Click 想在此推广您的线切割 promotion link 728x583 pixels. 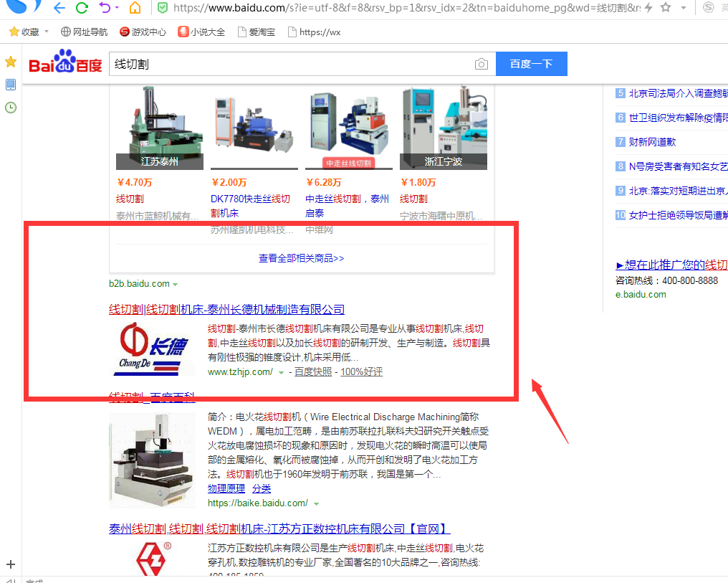pyautogui.click(x=671, y=265)
